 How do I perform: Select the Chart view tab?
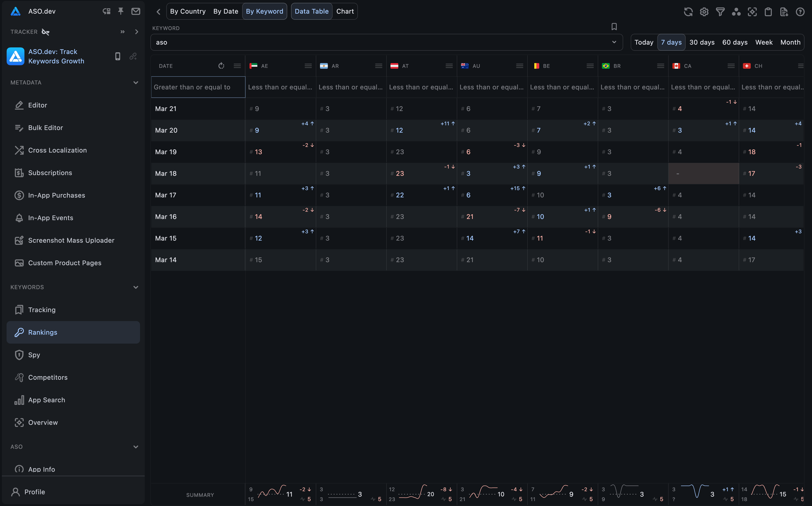[345, 11]
